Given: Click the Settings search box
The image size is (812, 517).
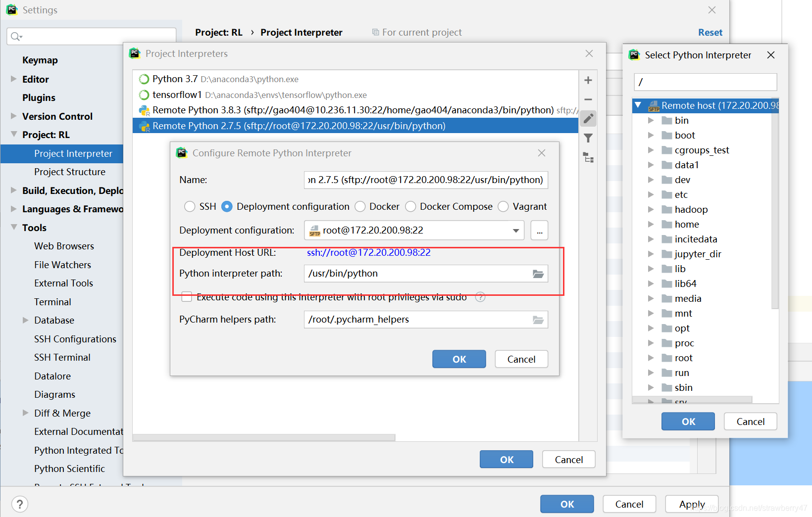Looking at the screenshot, I should pos(92,36).
